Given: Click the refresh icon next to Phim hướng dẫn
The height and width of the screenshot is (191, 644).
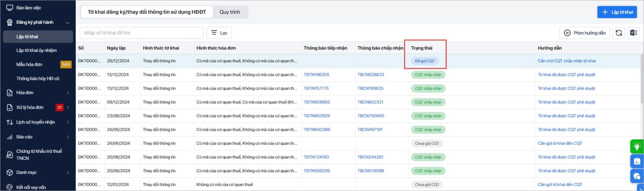Looking at the screenshot, I should point(619,33).
